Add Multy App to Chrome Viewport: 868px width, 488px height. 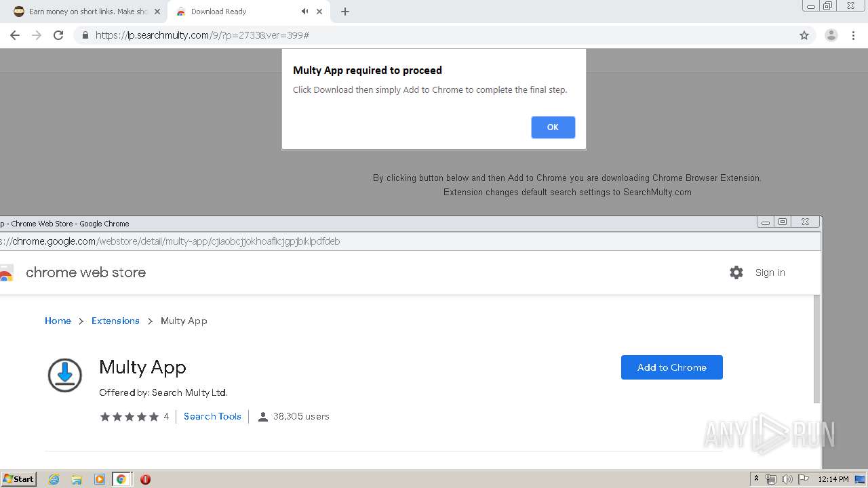pyautogui.click(x=672, y=367)
